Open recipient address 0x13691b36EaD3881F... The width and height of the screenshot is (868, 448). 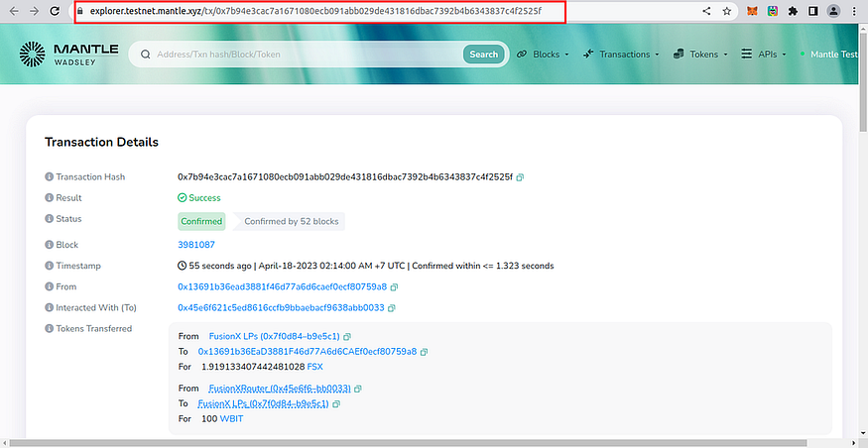(308, 352)
